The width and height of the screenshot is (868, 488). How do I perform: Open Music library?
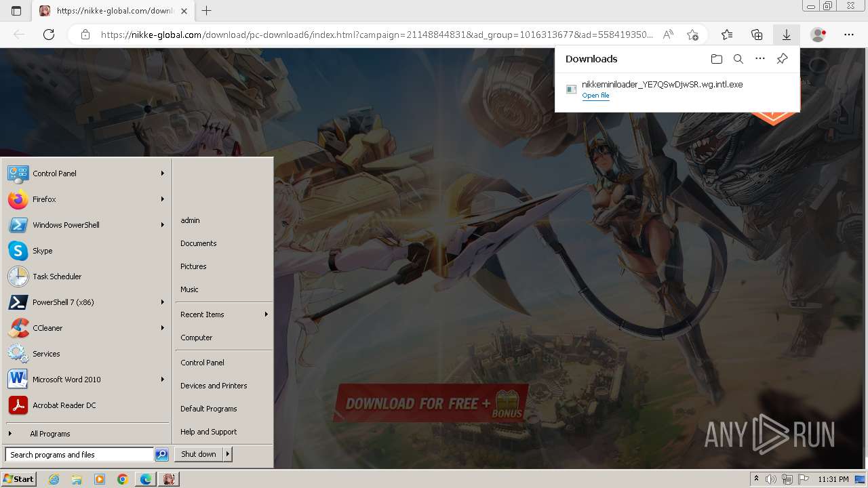(x=189, y=289)
